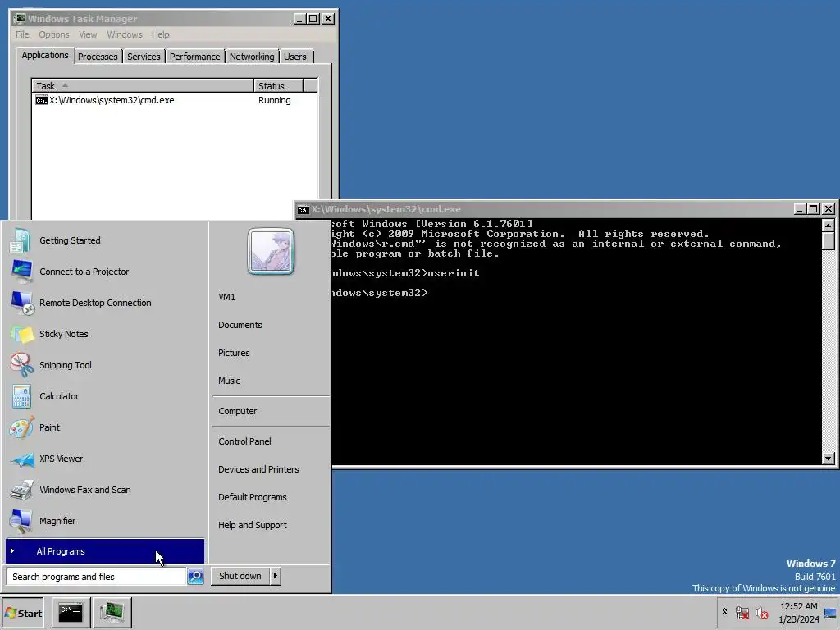Switch to the Applications tab
The width and height of the screenshot is (840, 630).
click(45, 55)
